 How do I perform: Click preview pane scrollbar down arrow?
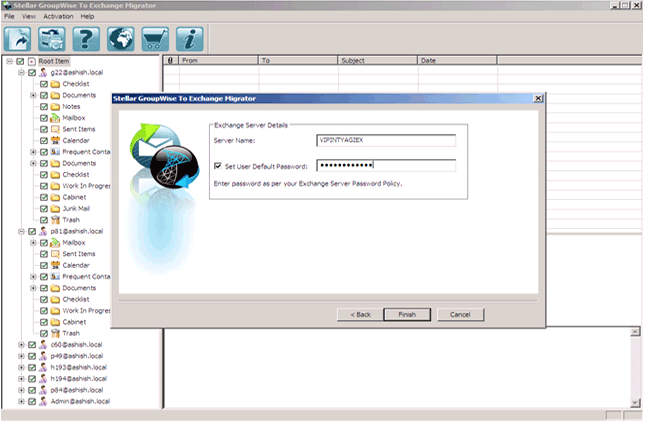[x=636, y=403]
